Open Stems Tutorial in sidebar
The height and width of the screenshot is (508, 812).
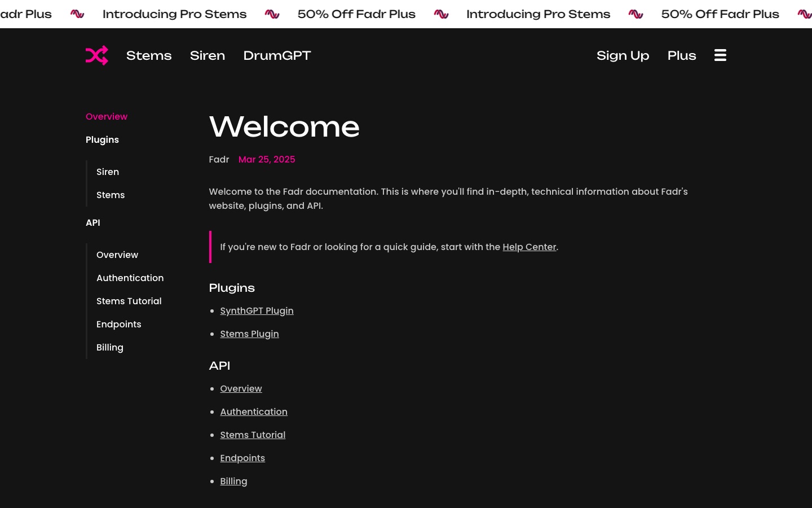[x=129, y=301]
